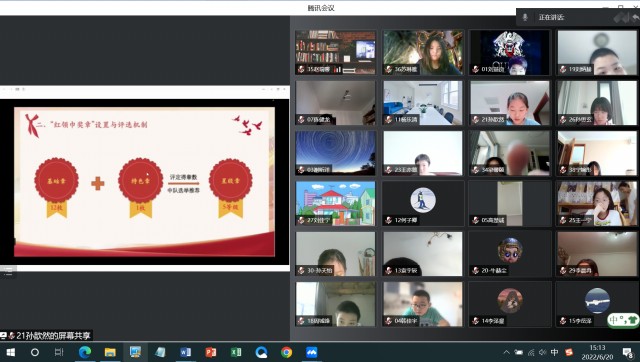This screenshot has height=362, width=640.
Task: Open the Windows Start menu
Action: (x=10, y=352)
